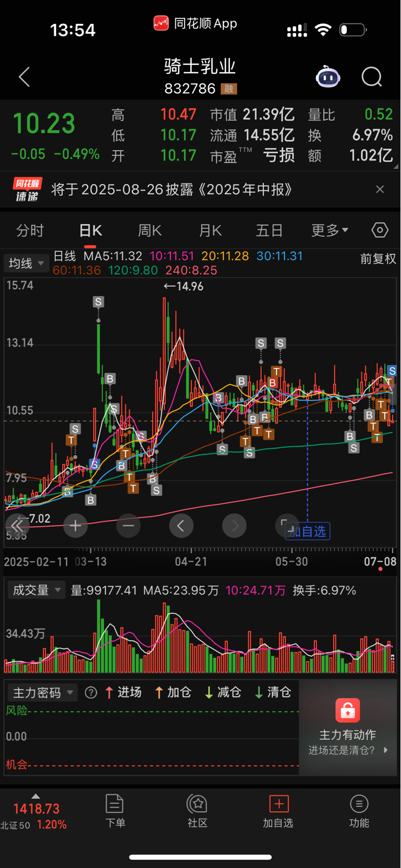The image size is (401, 868).
Task: Tap floating 加自选 chart label
Action: click(x=307, y=531)
